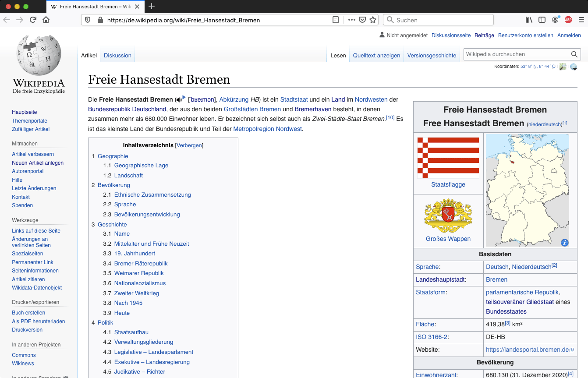Click the Wikipedia search magnifier icon
Viewport: 588px width, 378px height.
pyautogui.click(x=574, y=54)
